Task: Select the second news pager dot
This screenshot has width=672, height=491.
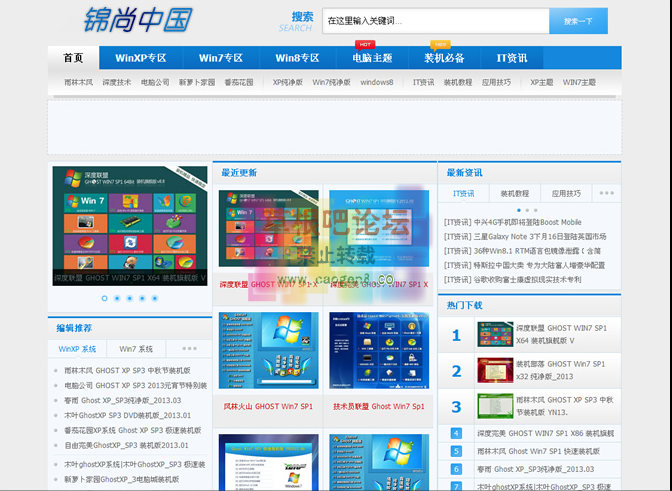Action: [527, 210]
